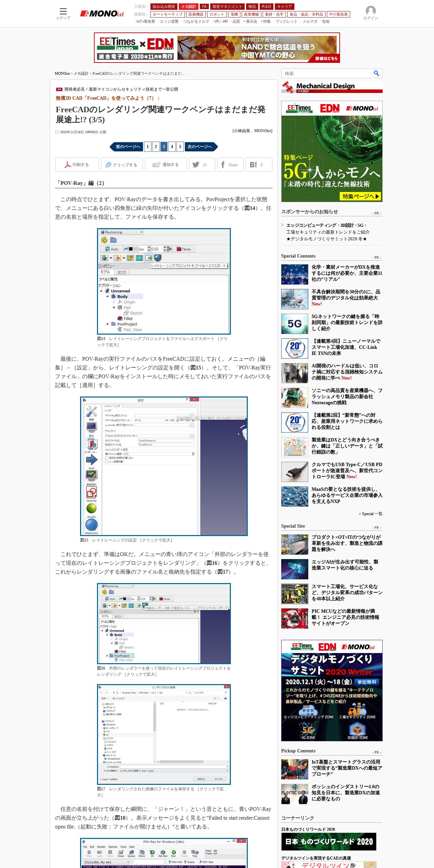Image resolution: width=434 pixels, height=868 pixels.
Task: Open ボッシュのインダストリー4.0 article
Action: coord(345,793)
